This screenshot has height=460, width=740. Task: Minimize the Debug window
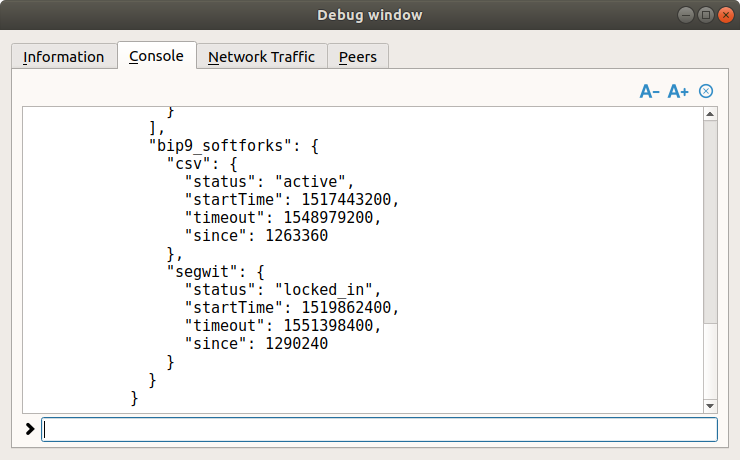point(686,15)
